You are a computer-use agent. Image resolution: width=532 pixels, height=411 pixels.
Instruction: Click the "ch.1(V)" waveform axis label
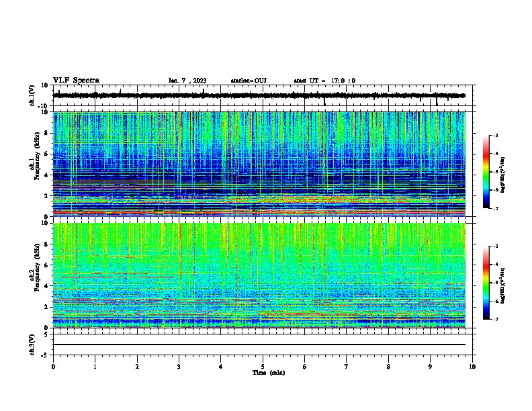click(32, 95)
